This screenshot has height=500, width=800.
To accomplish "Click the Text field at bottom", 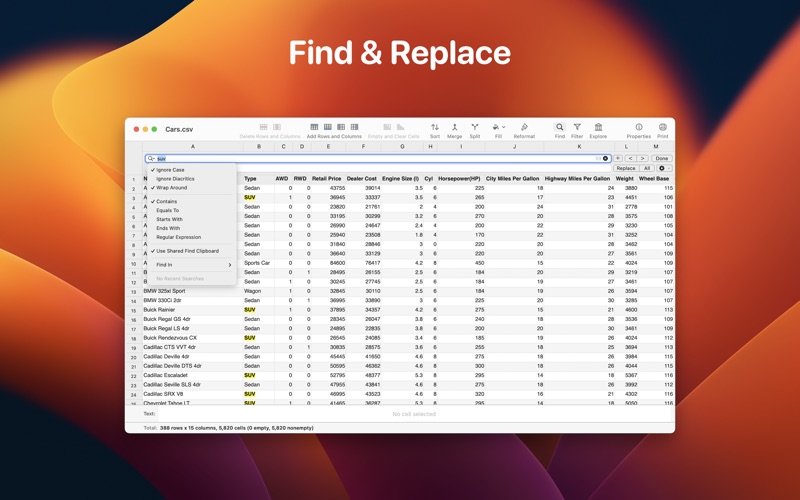I will [414, 414].
